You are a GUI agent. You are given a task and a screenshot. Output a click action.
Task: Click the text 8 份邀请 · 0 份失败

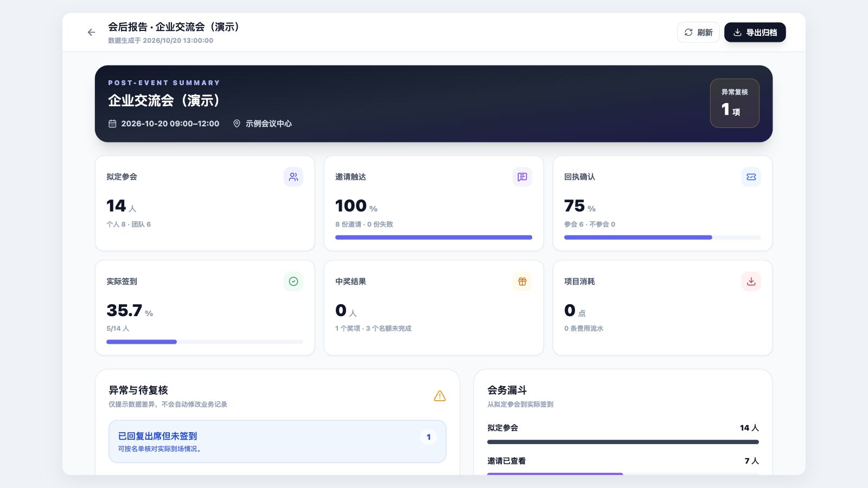tap(364, 224)
